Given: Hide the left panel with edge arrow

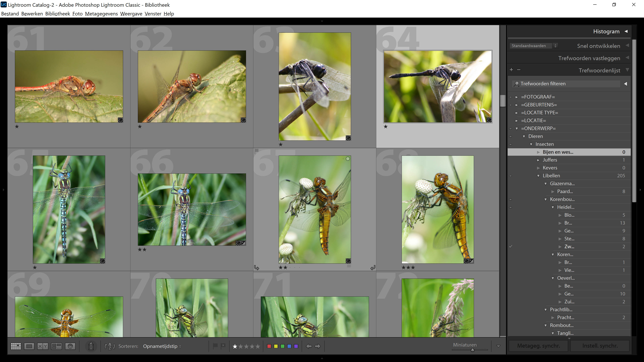Looking at the screenshot, I should click(3, 190).
